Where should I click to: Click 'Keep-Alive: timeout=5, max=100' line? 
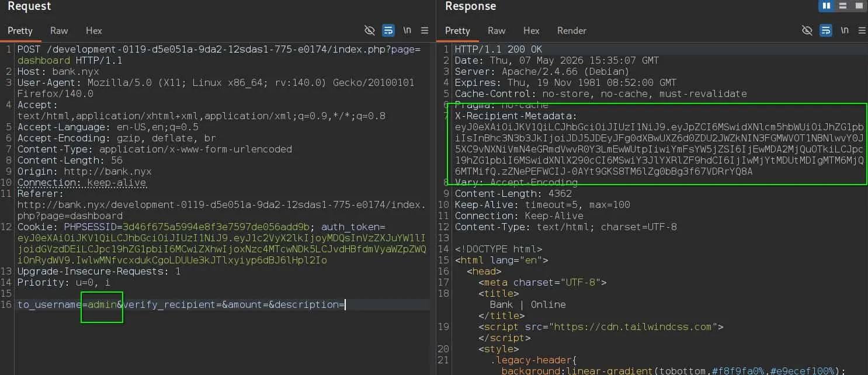(543, 205)
